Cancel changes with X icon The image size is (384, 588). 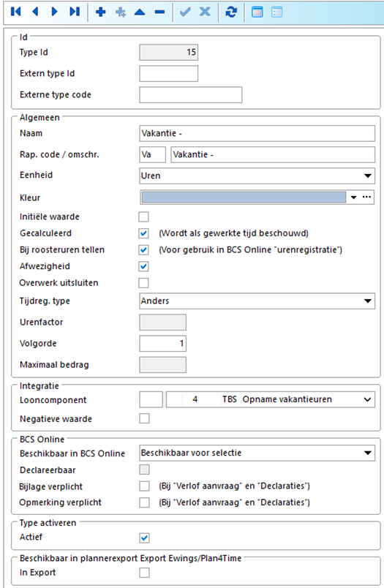(x=205, y=12)
